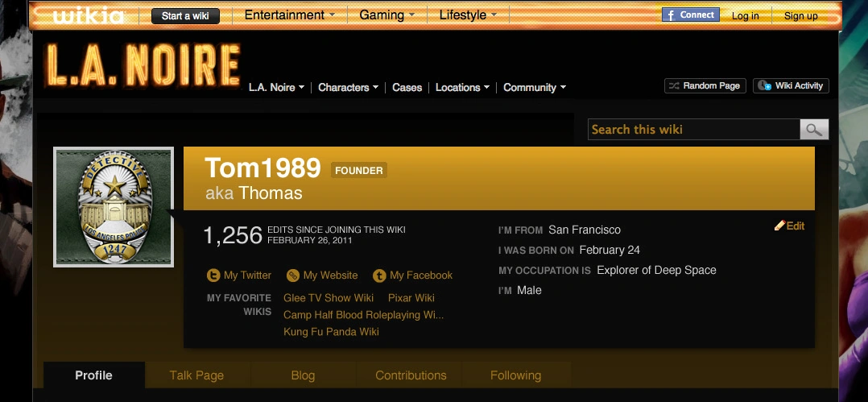Image resolution: width=868 pixels, height=402 pixels.
Task: Click the San Francisco location text
Action: [x=585, y=230]
